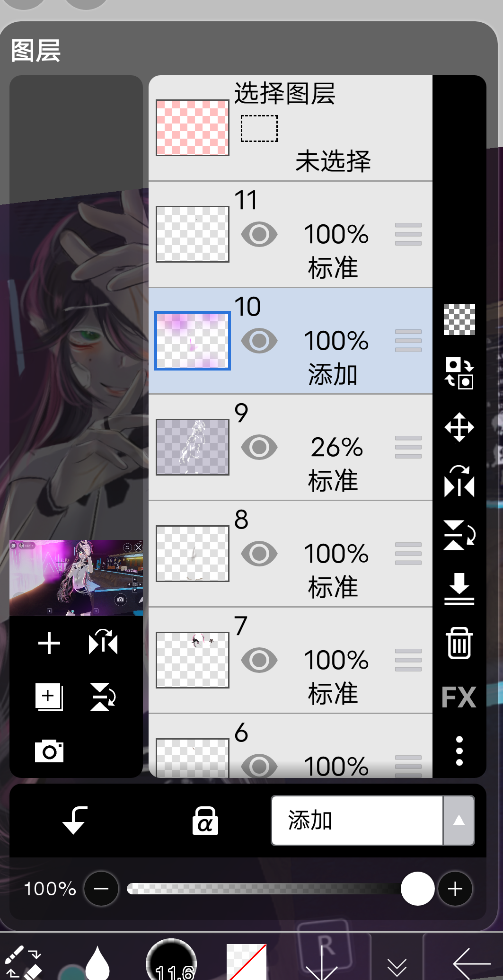Decrease opacity with the minus button
Image resolution: width=503 pixels, height=980 pixels.
point(101,889)
